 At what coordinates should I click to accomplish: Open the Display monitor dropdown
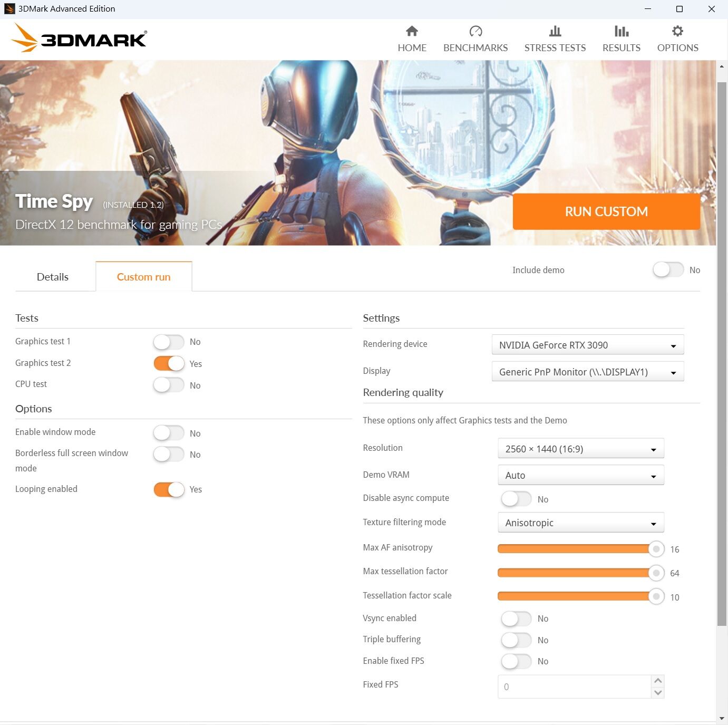(x=588, y=372)
